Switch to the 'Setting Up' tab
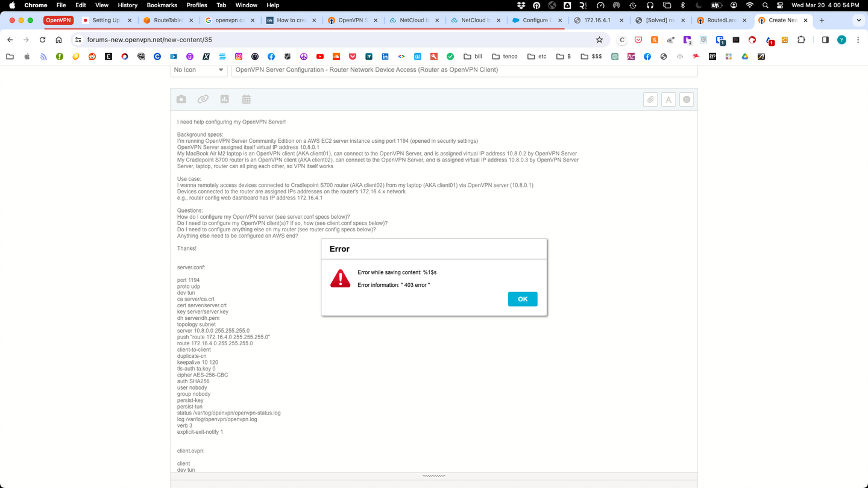The height and width of the screenshot is (488, 868). pos(105,20)
